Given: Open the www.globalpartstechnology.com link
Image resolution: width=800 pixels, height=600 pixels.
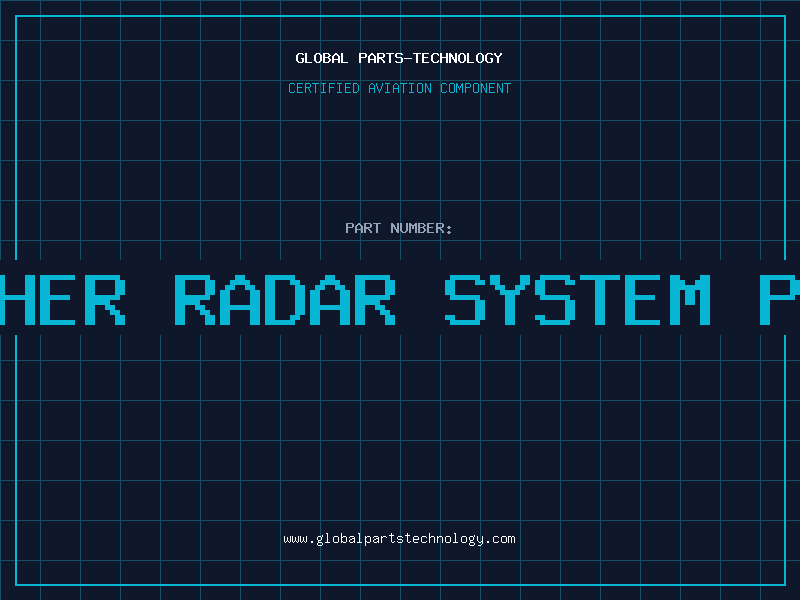Looking at the screenshot, I should click(399, 539).
